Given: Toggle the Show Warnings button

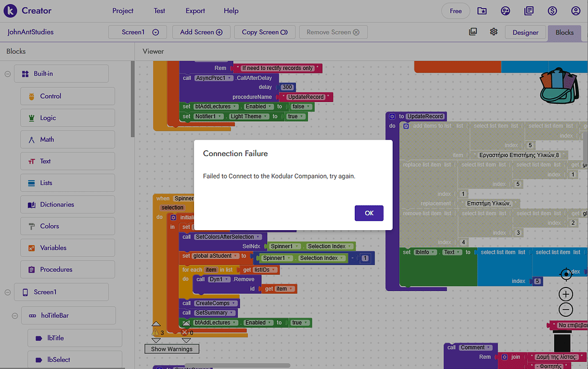Looking at the screenshot, I should click(172, 349).
